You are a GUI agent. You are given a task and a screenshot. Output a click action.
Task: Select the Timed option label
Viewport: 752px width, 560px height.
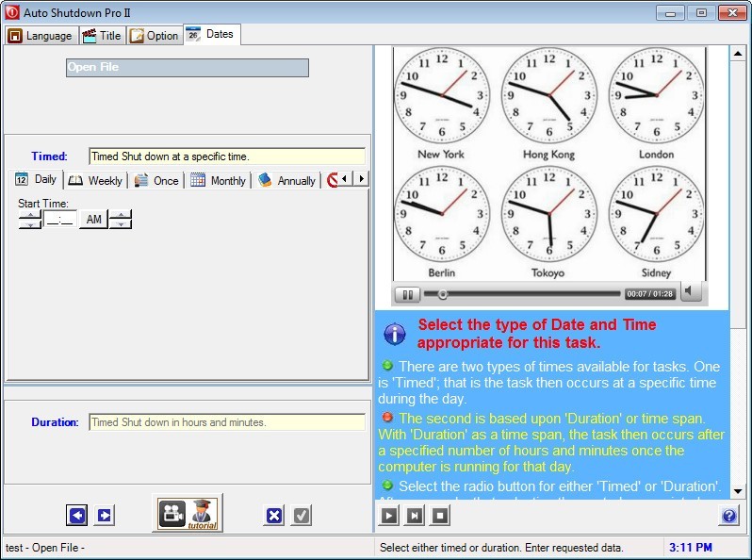coord(49,156)
